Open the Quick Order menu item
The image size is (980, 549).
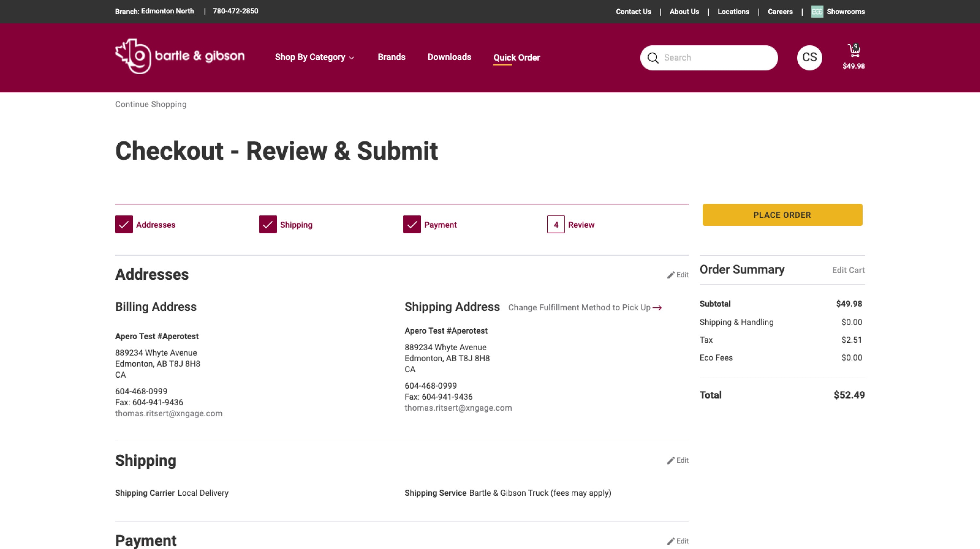coord(516,57)
